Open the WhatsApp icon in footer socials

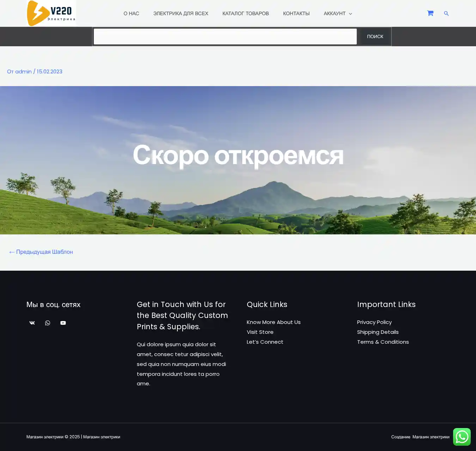point(48,323)
